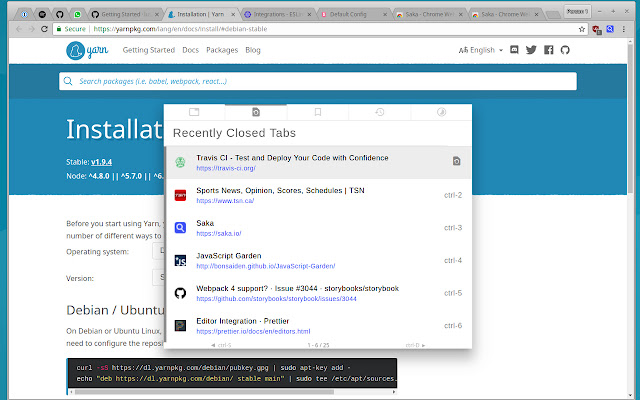Image resolution: width=640 pixels, height=400 pixels.
Task: Select the JavaScript Garden result title
Action: point(229,256)
